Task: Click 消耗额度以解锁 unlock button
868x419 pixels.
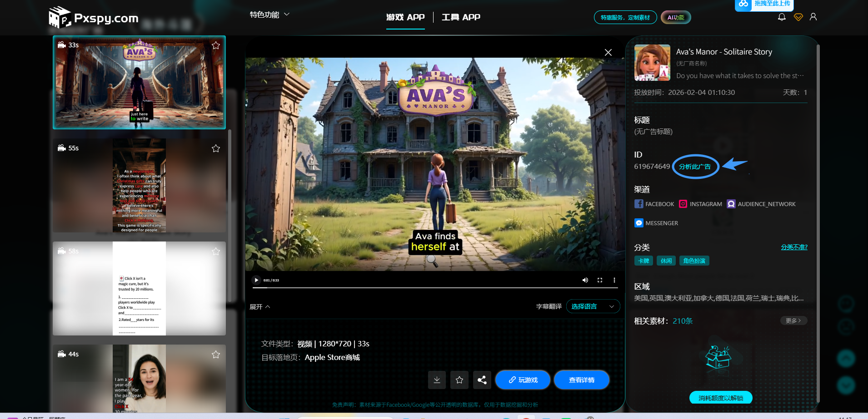Action: click(721, 398)
